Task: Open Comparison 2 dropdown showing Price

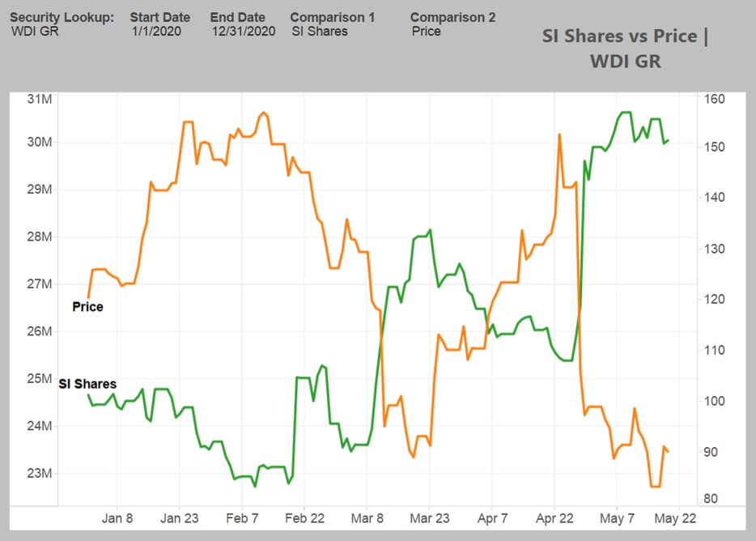Action: click(426, 32)
